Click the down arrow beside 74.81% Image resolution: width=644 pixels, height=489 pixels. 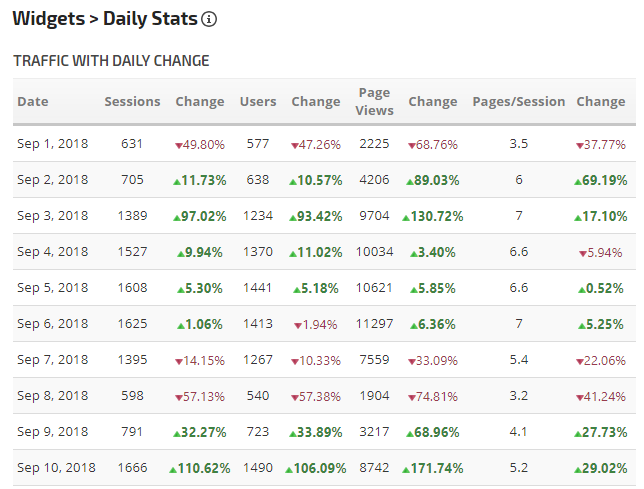(411, 397)
